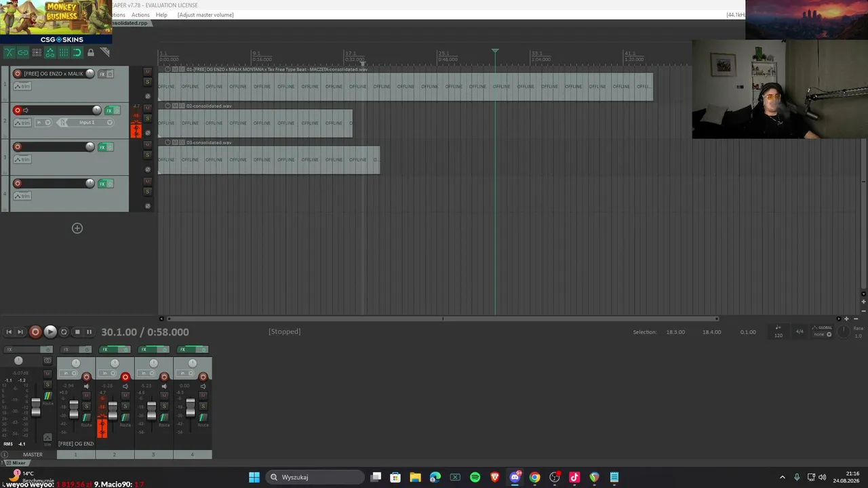Arm track 3 for recording
Screen dimensions: 868x488
tap(18, 147)
